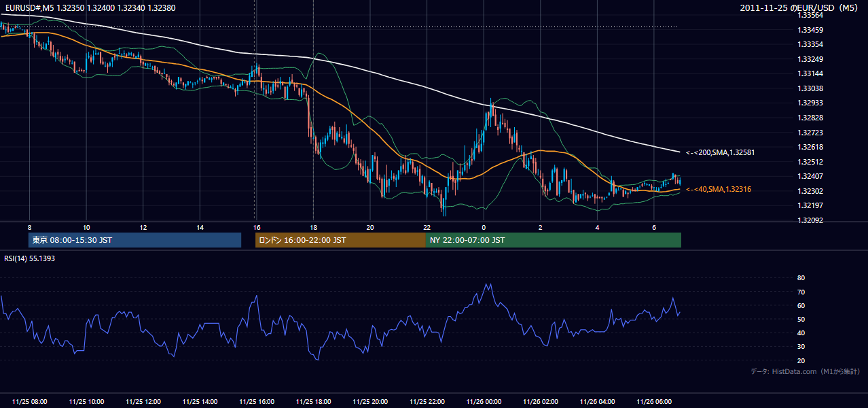The image size is (868, 408).
Task: Click price level 1.33038 on the axis
Action: pos(811,88)
